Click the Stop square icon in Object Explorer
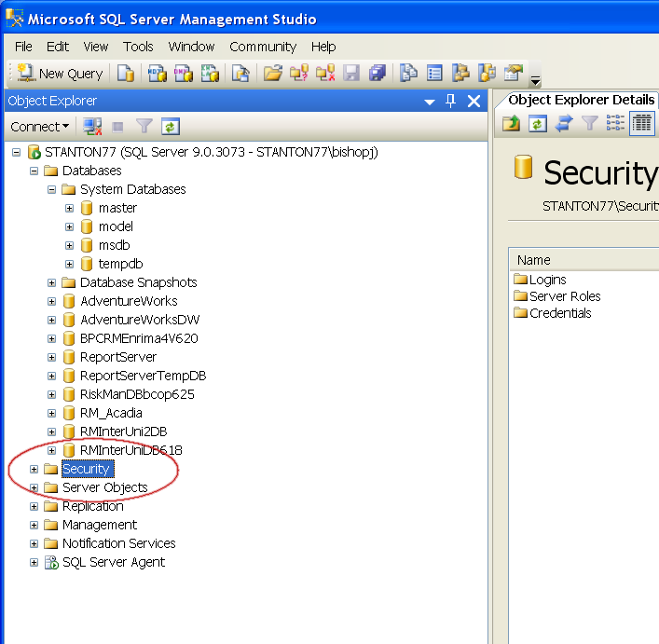This screenshot has height=644, width=659. [117, 127]
